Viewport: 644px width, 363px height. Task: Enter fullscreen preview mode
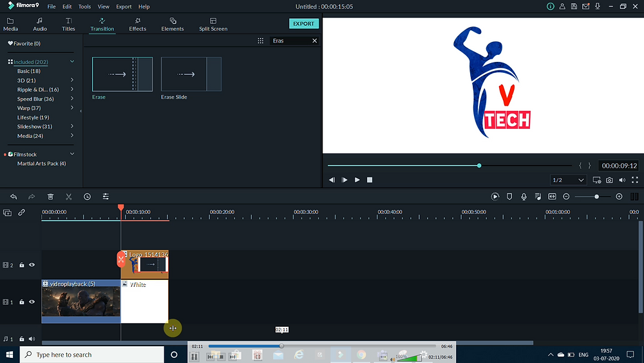pos(635,180)
